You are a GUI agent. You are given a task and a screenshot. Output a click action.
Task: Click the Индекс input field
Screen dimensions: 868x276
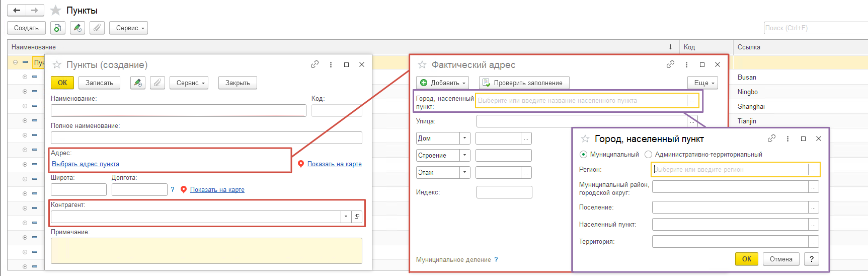pyautogui.click(x=504, y=192)
